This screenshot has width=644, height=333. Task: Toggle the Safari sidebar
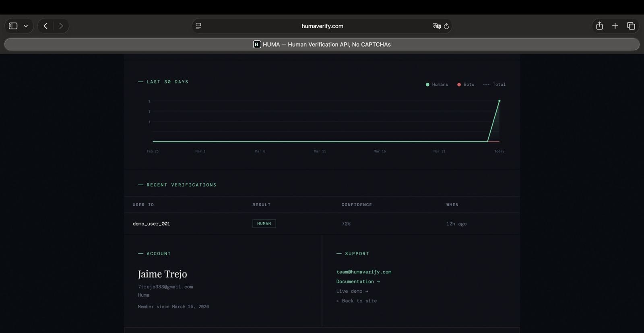13,26
